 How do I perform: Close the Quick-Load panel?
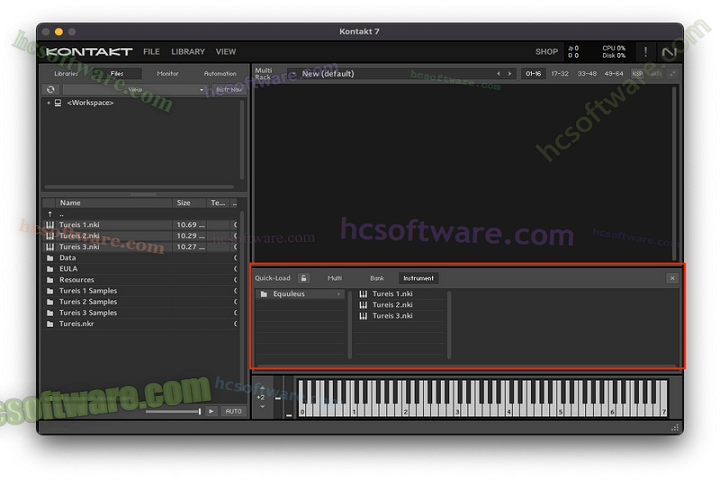coord(672,278)
